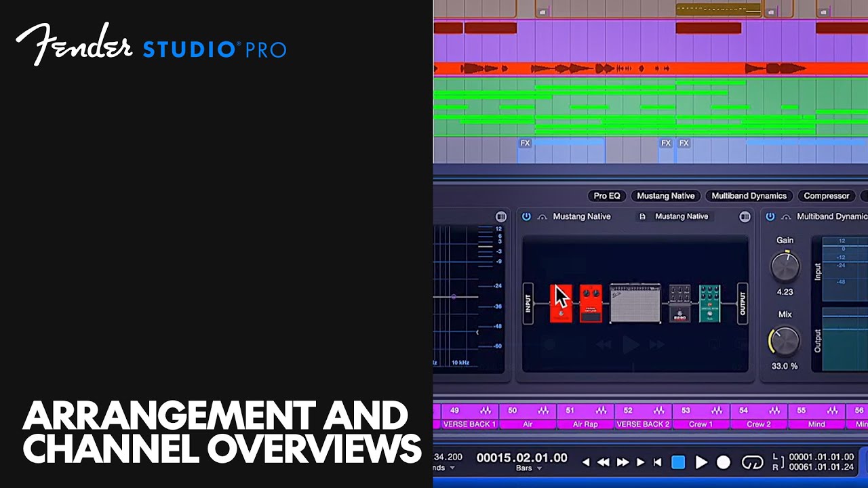868x488 pixels.
Task: Click the right locator value 00061.01.01.24
Action: click(x=821, y=467)
